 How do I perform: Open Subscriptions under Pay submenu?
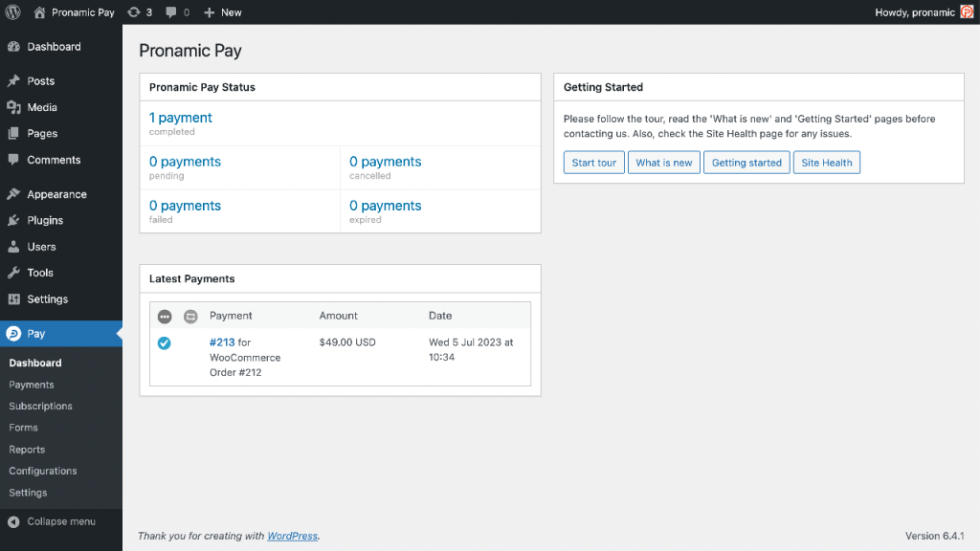coord(40,406)
